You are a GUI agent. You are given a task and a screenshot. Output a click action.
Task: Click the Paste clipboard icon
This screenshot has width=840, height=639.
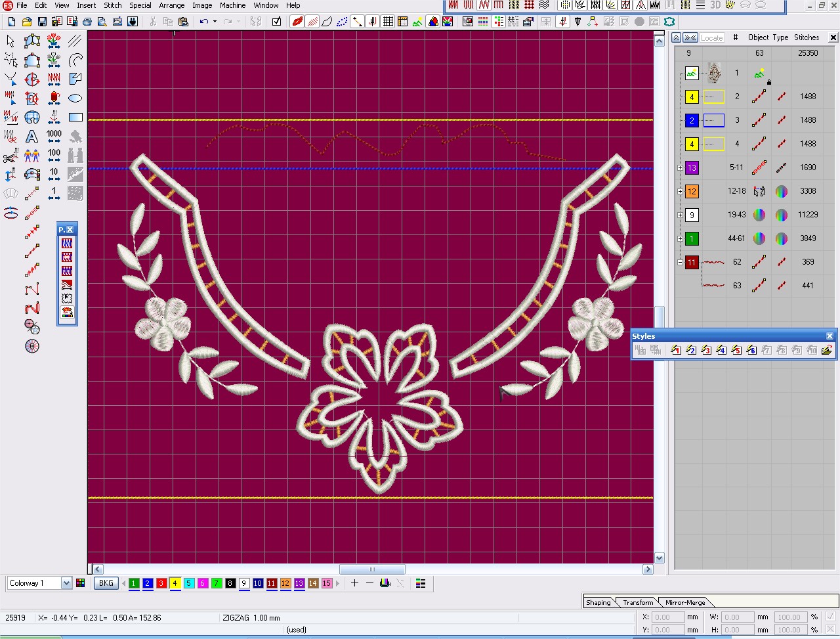(x=183, y=22)
